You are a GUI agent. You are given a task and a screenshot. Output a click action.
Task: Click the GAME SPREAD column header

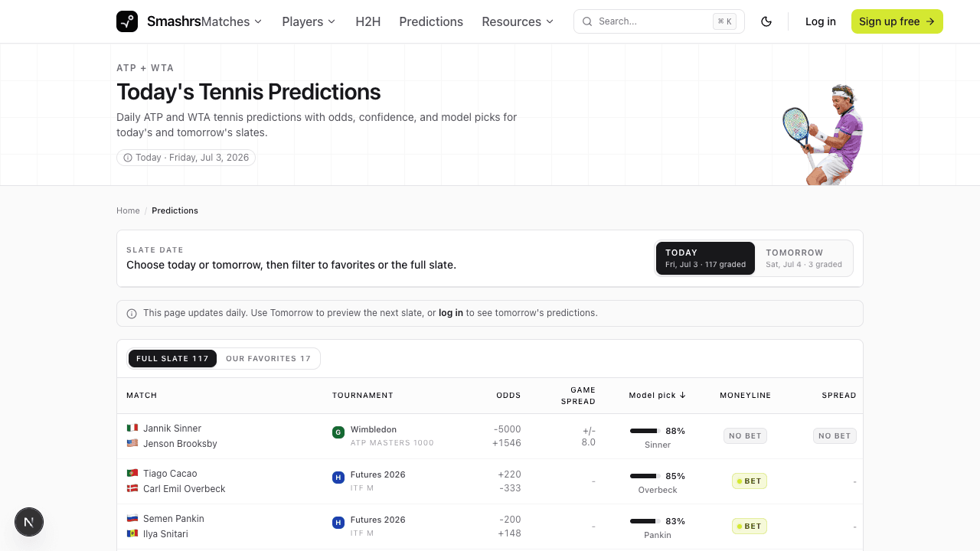[578, 396]
